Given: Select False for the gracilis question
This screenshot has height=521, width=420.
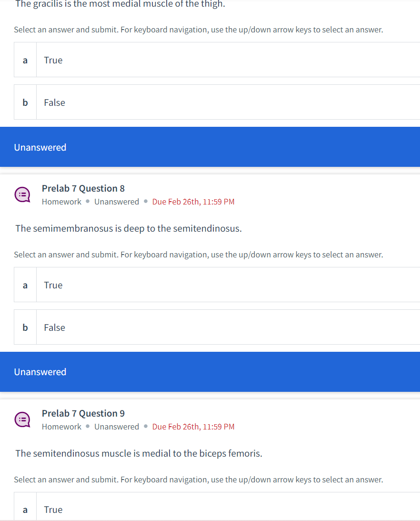Looking at the screenshot, I should coord(217,102).
